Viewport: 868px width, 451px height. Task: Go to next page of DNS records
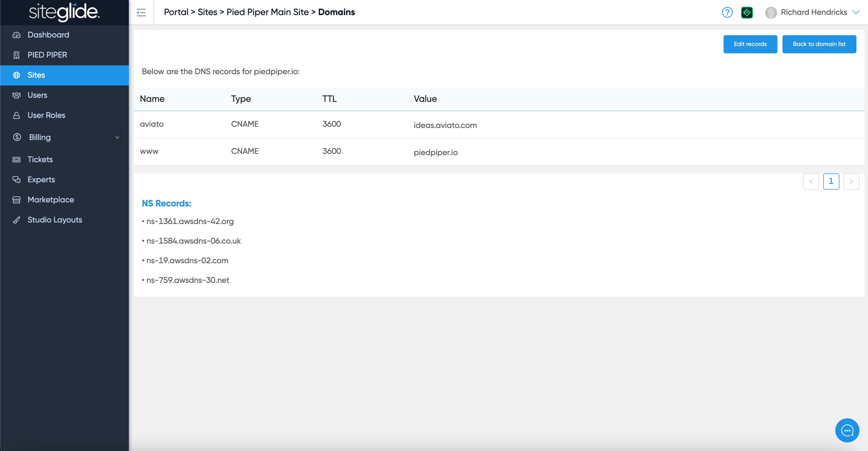pos(851,182)
